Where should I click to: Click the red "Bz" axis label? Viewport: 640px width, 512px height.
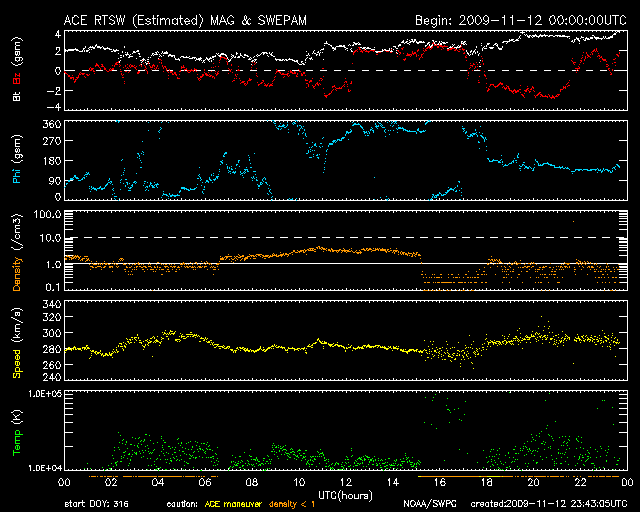click(17, 78)
